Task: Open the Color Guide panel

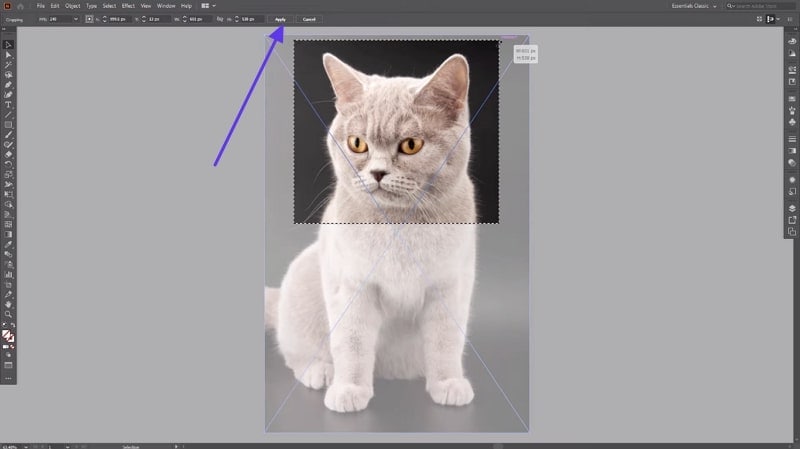Action: click(x=792, y=53)
